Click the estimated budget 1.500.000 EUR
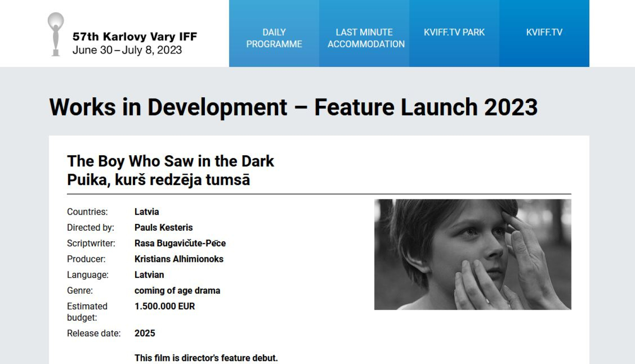The image size is (635, 364). 164,306
